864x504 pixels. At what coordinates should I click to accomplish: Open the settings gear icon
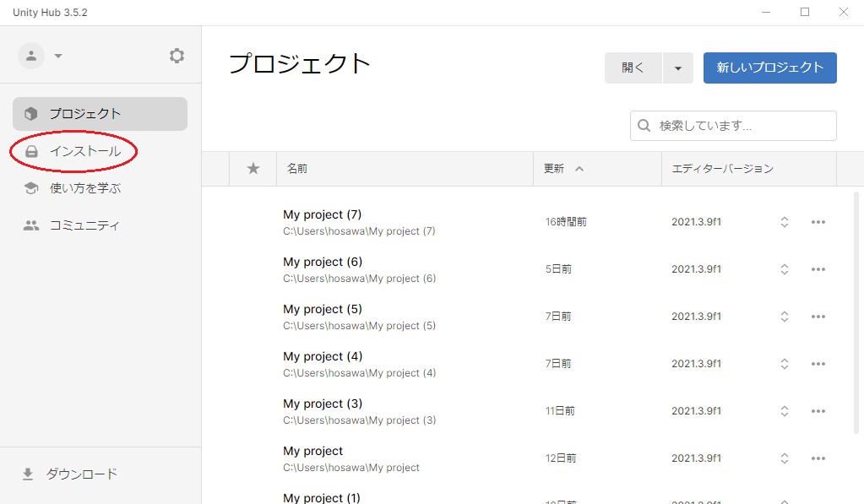click(177, 56)
